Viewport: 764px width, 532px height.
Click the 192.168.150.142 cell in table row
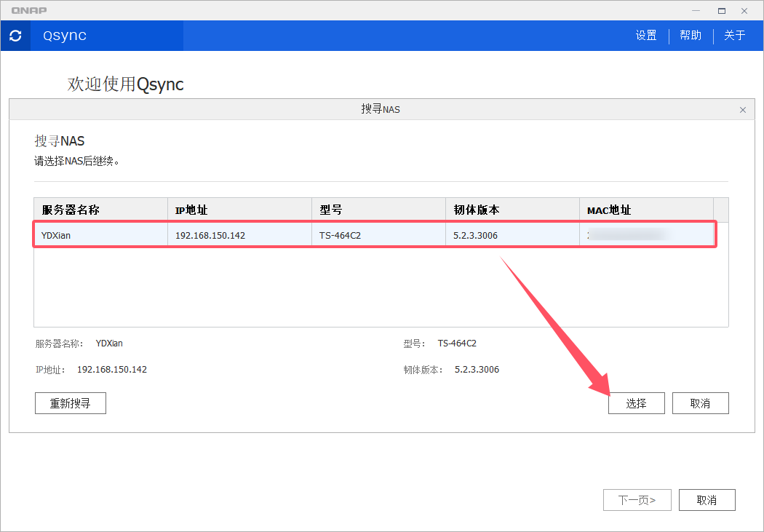click(x=239, y=235)
